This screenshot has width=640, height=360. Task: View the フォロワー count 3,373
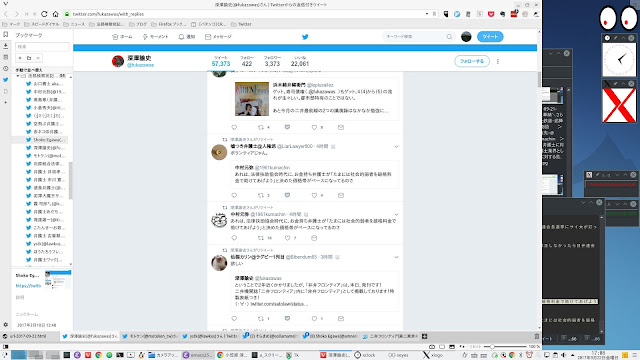(x=272, y=61)
